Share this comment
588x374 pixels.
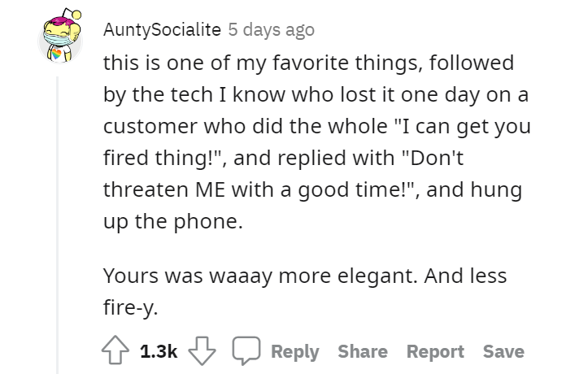363,351
